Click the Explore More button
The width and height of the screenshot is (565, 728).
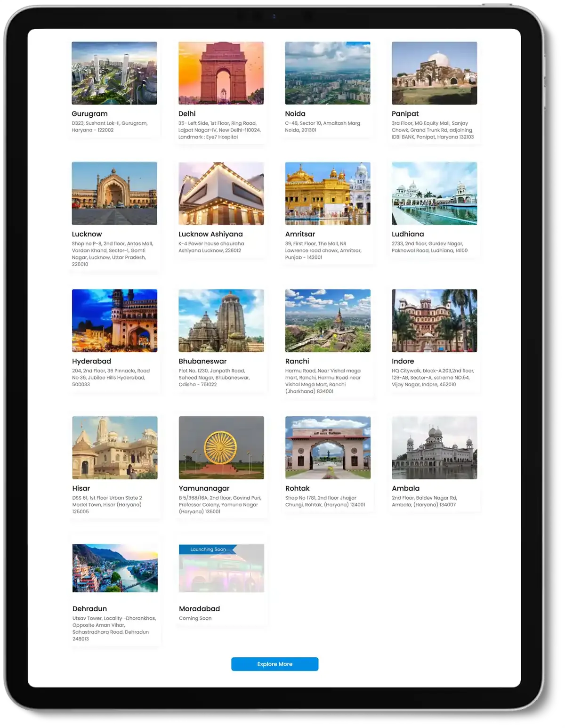point(274,664)
